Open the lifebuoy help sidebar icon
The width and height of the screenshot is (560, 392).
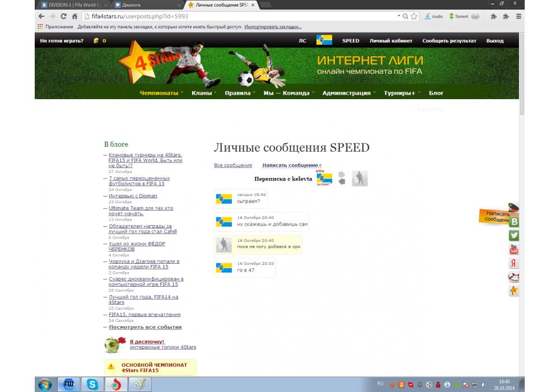(514, 277)
